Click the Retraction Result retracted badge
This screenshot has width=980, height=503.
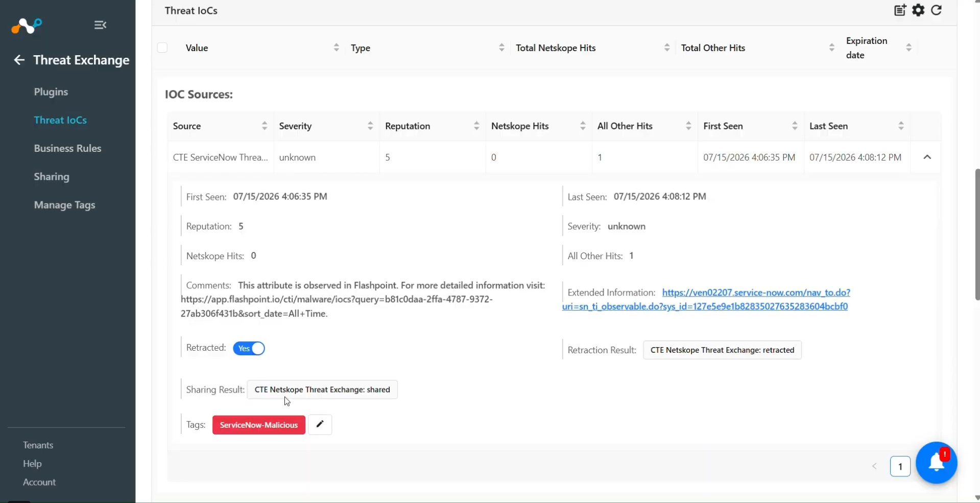pyautogui.click(x=722, y=350)
